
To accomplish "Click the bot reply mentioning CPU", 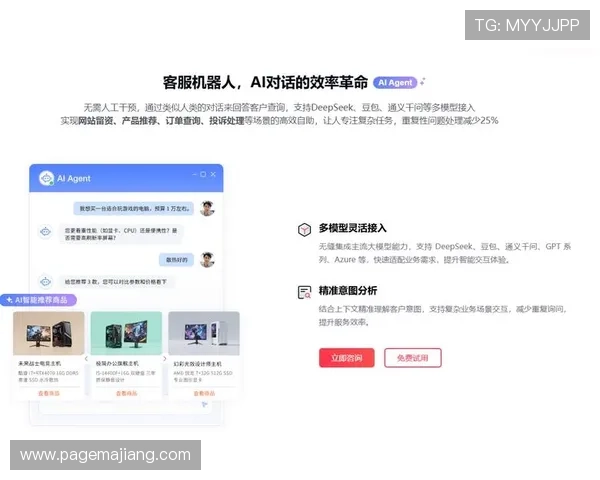I will [x=121, y=234].
